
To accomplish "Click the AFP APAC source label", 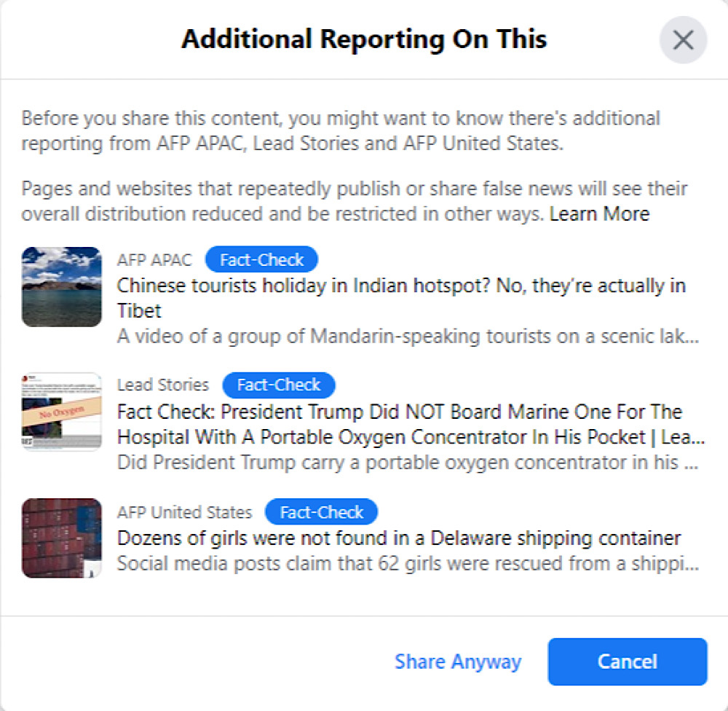I will pos(154,260).
